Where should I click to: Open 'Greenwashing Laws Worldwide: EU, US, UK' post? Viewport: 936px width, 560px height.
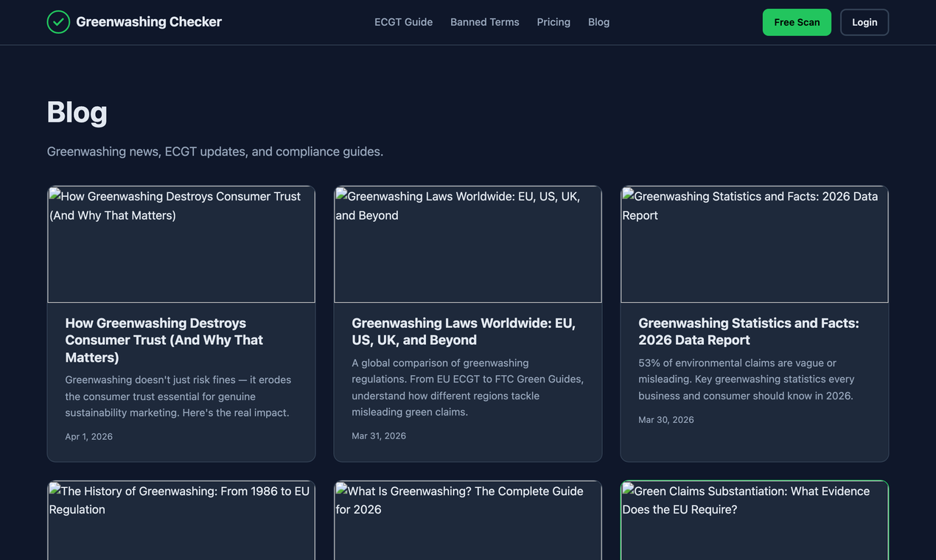tap(463, 331)
